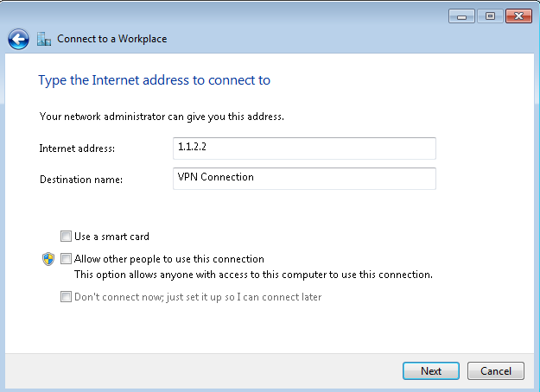Proceed with the Next button
Screen dimensions: 540x392
coord(431,371)
